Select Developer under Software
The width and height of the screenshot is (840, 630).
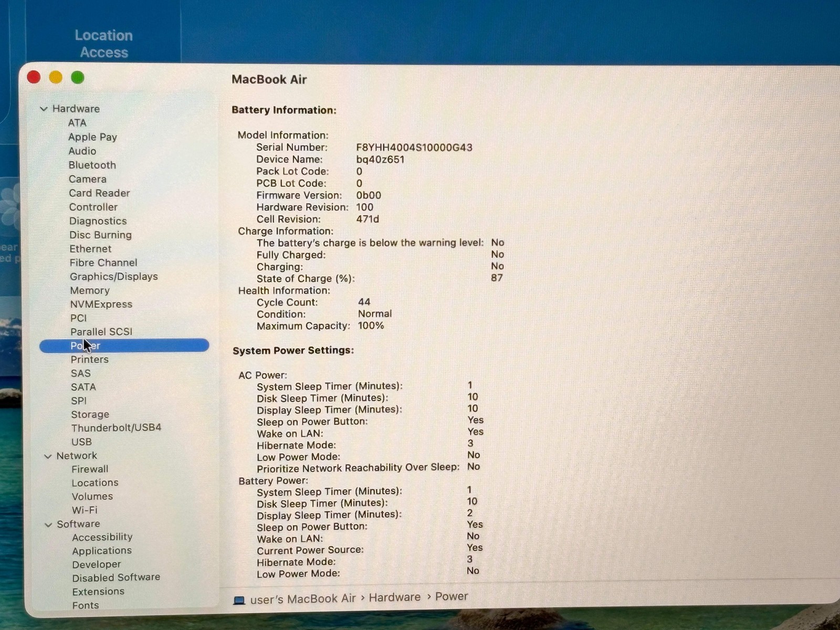(97, 565)
